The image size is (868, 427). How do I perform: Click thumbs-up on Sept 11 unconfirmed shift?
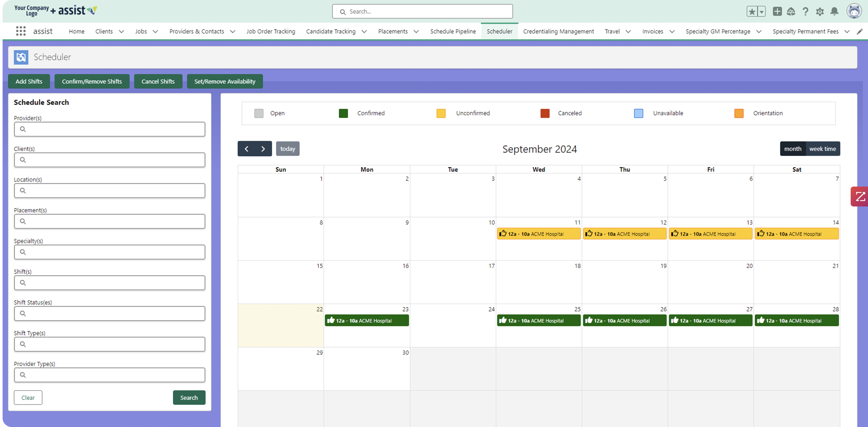pyautogui.click(x=503, y=233)
